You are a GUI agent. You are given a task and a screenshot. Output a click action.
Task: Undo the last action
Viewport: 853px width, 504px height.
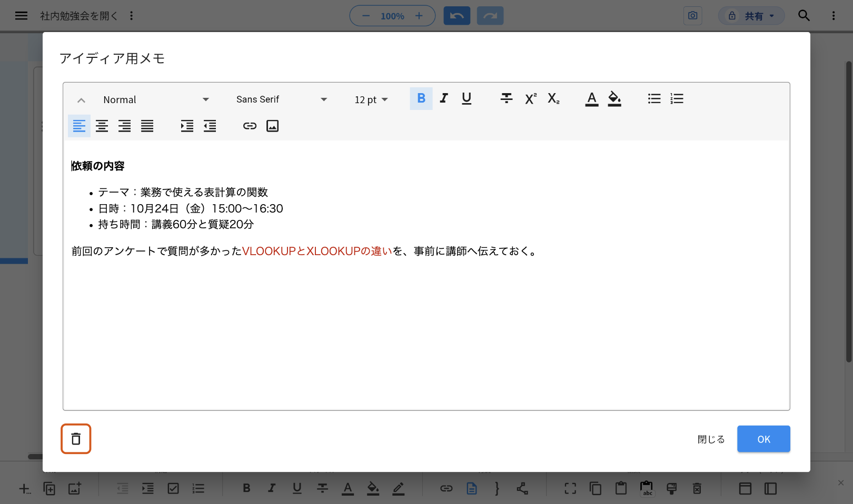457,16
